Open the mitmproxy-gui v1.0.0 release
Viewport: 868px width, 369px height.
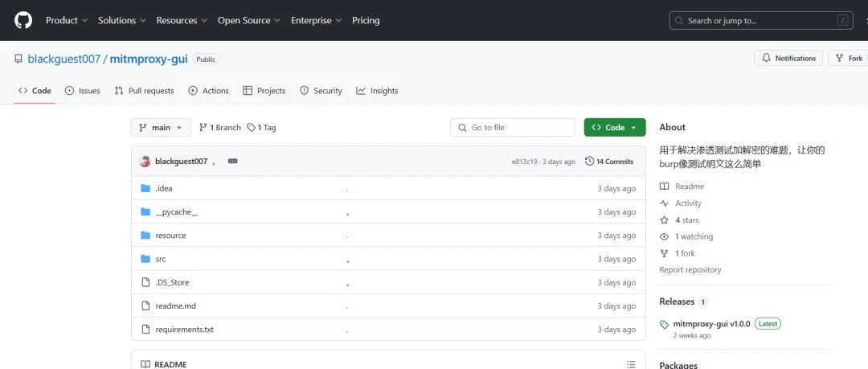coord(711,323)
